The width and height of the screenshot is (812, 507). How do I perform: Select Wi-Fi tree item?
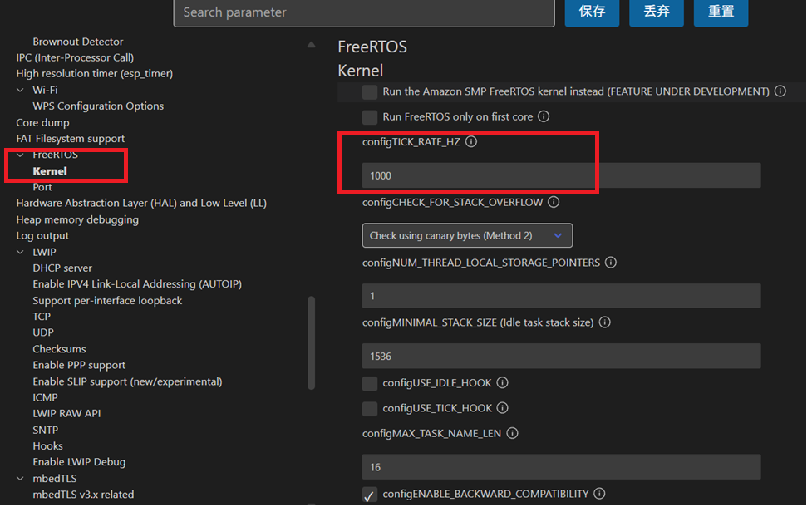[x=45, y=90]
